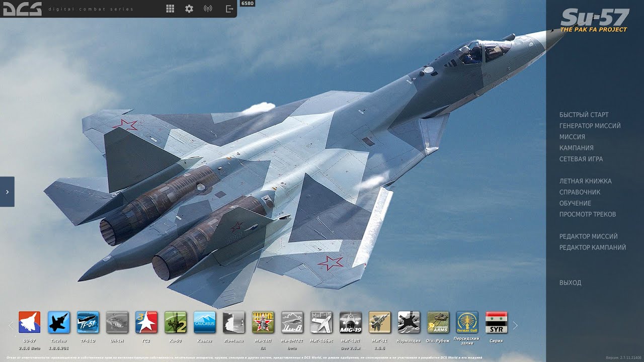Open ОБУЧЕНИЕ training section
The image size is (644, 362).
[x=575, y=203]
